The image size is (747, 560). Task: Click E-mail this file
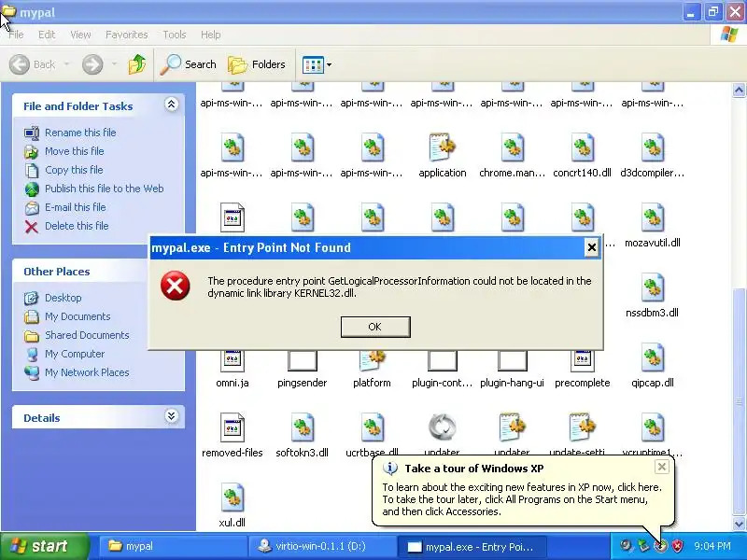click(76, 207)
